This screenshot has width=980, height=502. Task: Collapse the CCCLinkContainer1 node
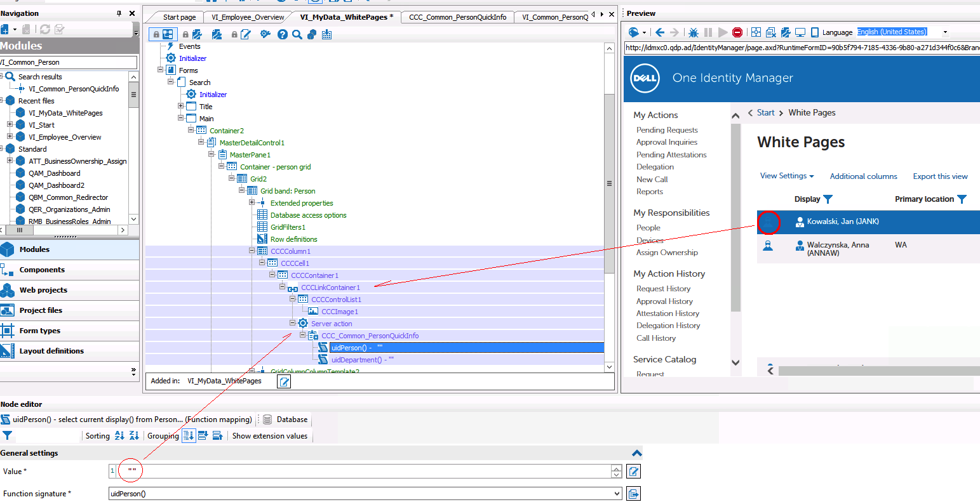tap(283, 287)
